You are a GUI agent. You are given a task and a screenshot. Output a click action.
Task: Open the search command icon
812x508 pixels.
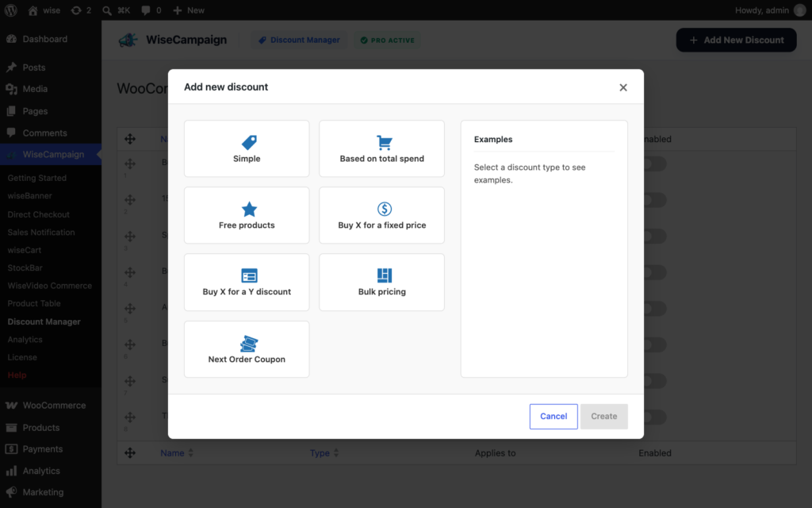[116, 10]
